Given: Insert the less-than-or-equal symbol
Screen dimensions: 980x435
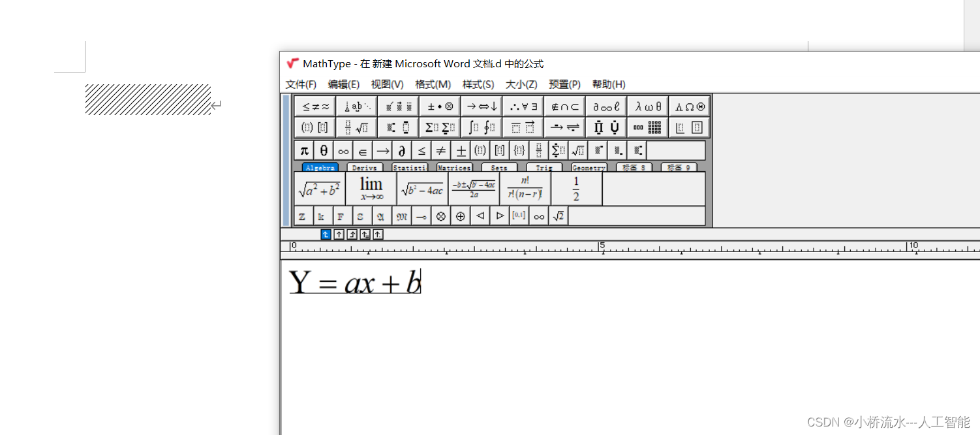Looking at the screenshot, I should tap(421, 151).
